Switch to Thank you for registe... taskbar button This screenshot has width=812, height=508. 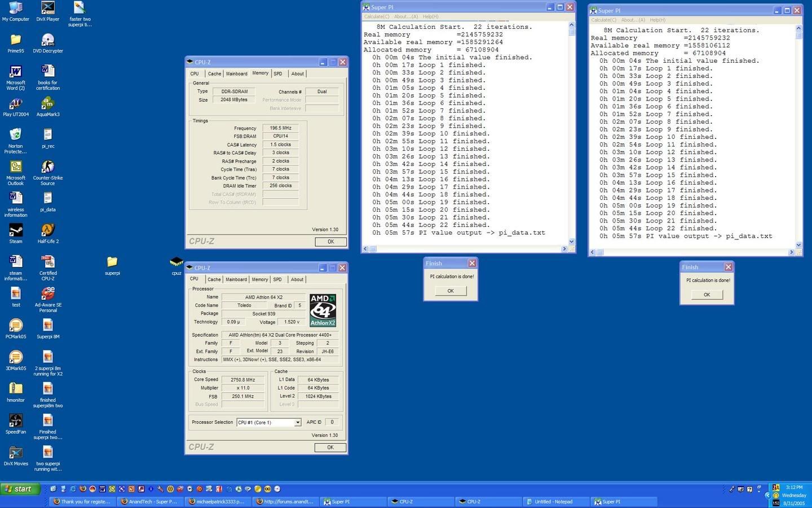tap(82, 501)
